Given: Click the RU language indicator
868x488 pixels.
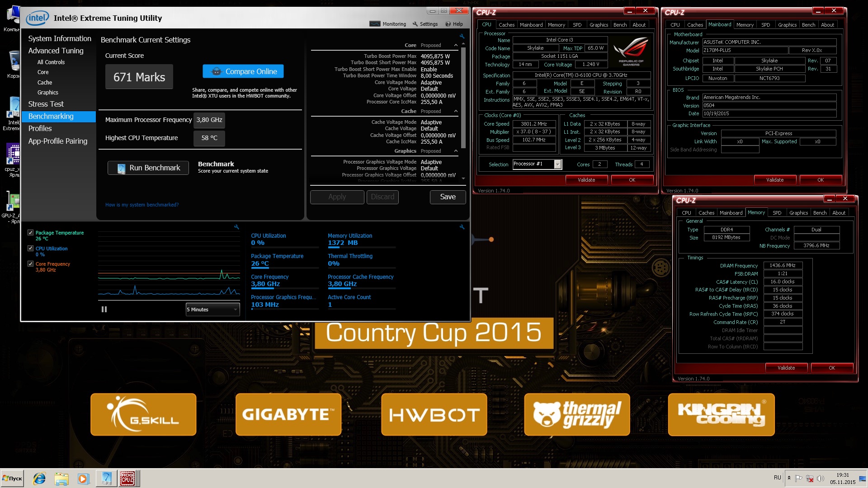Looking at the screenshot, I should click(777, 478).
